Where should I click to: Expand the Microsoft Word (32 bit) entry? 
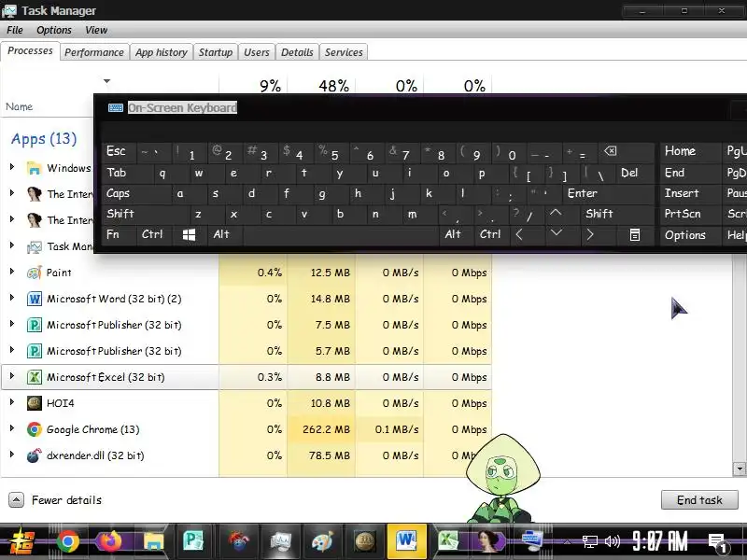pyautogui.click(x=12, y=298)
